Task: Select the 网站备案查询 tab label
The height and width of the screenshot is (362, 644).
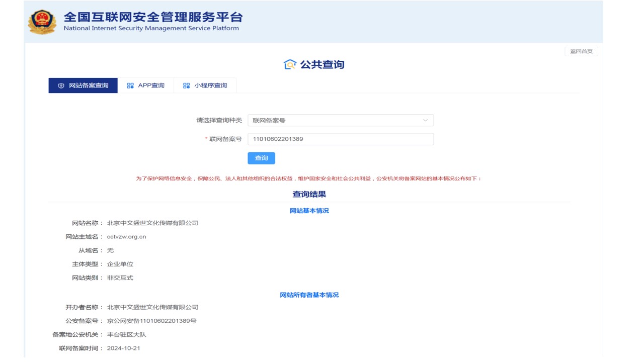Action: 89,85
